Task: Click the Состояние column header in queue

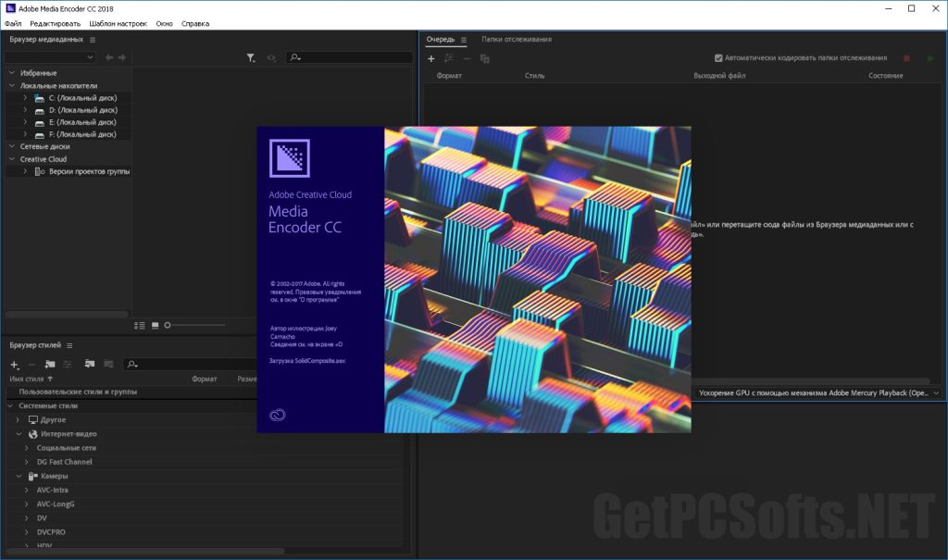Action: [886, 76]
